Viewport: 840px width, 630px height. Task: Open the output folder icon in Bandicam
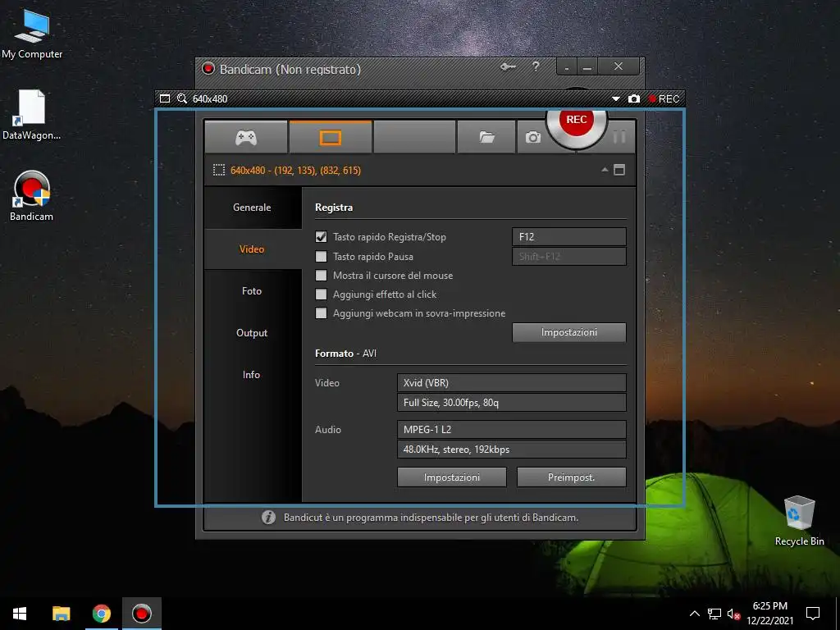click(486, 138)
